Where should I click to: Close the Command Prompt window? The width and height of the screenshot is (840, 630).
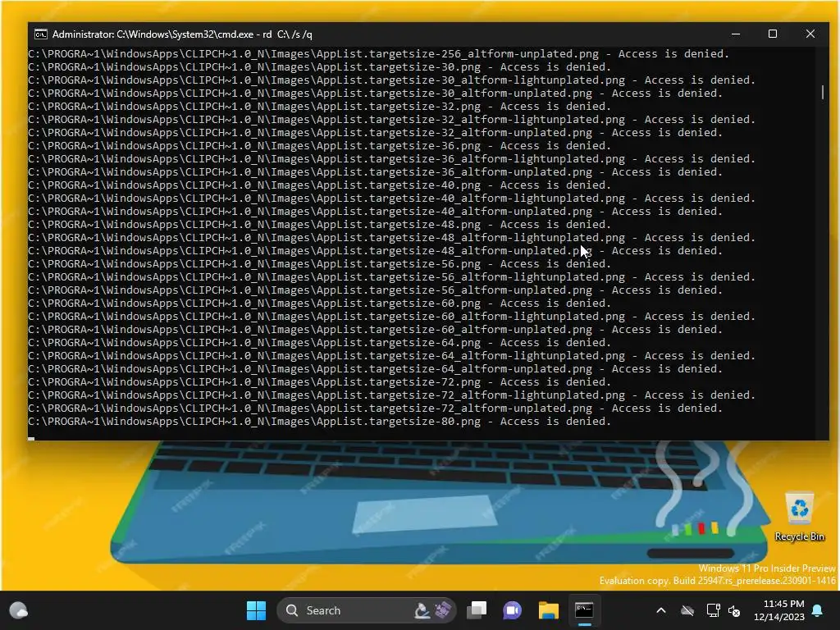(x=810, y=34)
